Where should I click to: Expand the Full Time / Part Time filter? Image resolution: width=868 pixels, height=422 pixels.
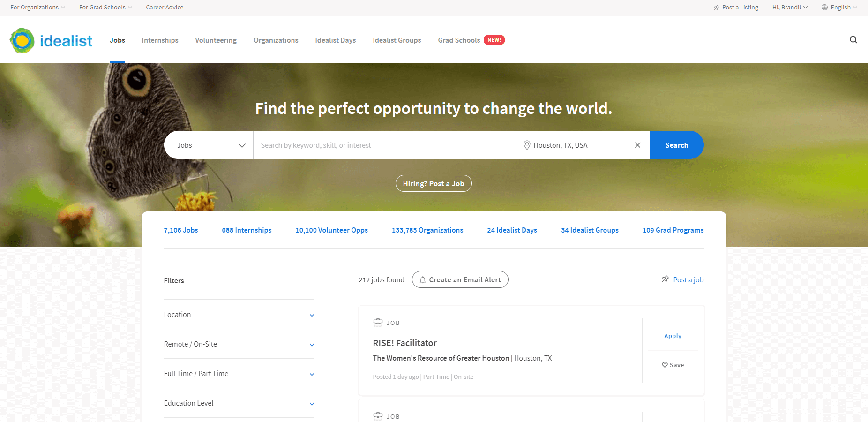click(239, 374)
